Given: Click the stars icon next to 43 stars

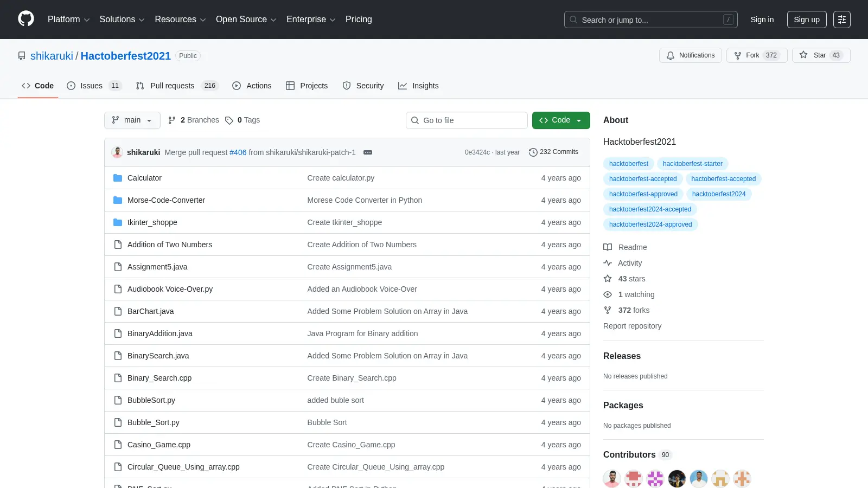Looking at the screenshot, I should coord(608,279).
